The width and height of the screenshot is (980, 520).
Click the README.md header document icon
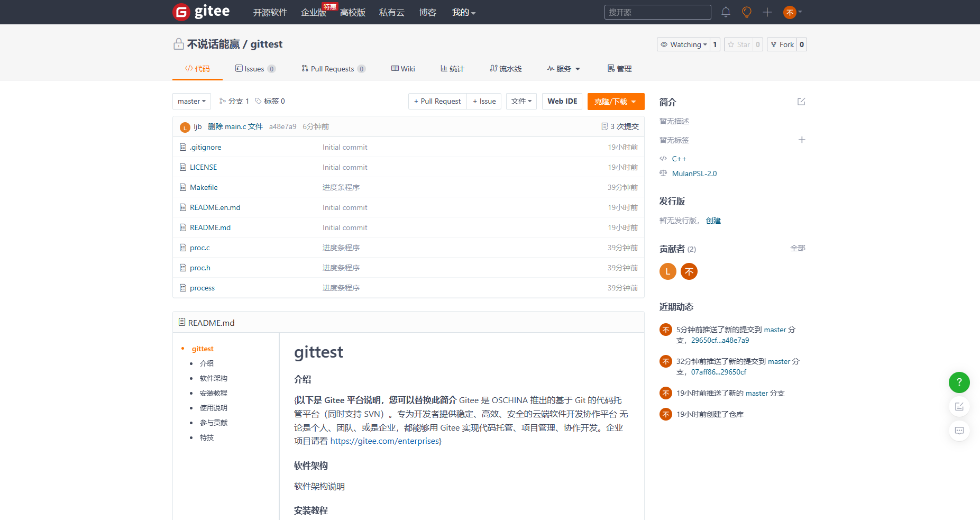click(x=182, y=322)
